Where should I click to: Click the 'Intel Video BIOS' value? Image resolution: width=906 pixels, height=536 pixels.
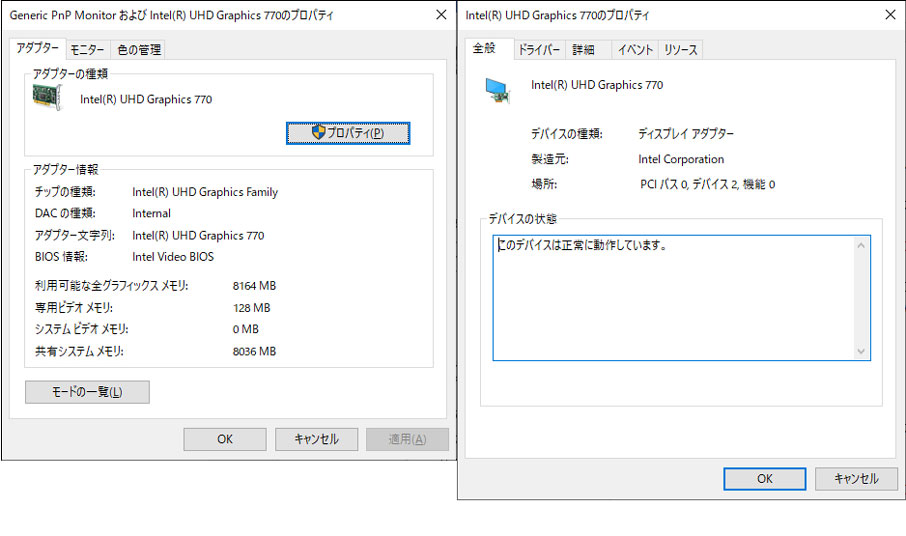click(173, 256)
